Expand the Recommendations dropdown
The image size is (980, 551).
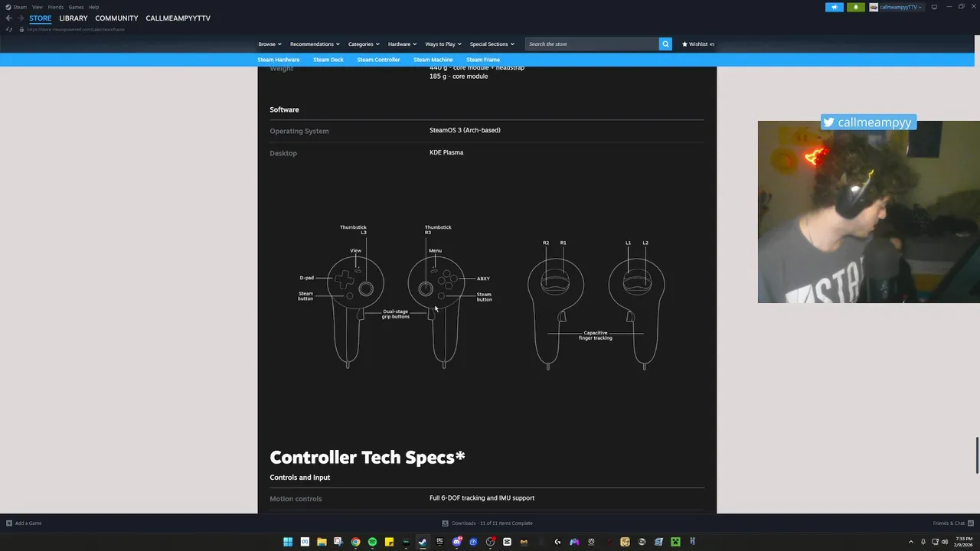(315, 44)
